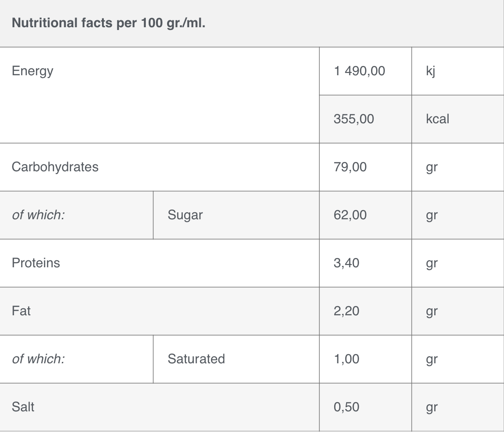
Task: Click the 62,00 sugar value
Action: [350, 215]
